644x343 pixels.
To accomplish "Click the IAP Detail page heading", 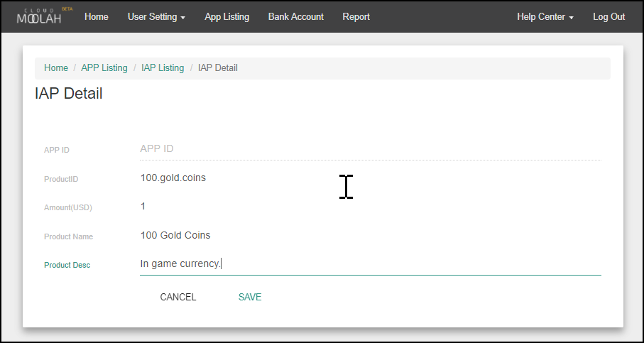I will [69, 94].
